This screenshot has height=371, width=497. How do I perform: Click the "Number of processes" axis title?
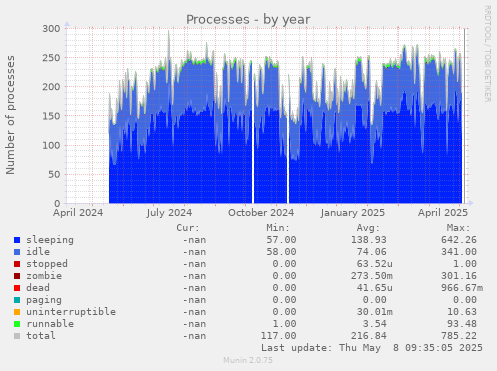11,115
